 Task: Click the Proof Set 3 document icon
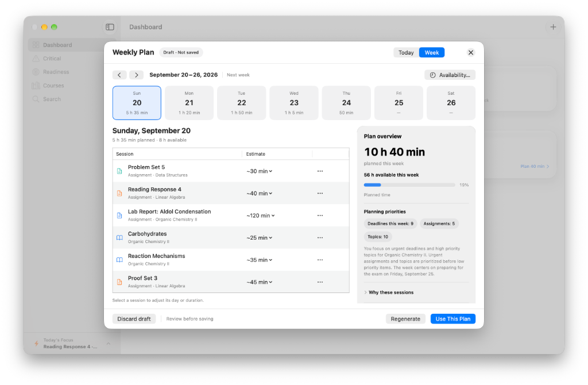click(119, 282)
